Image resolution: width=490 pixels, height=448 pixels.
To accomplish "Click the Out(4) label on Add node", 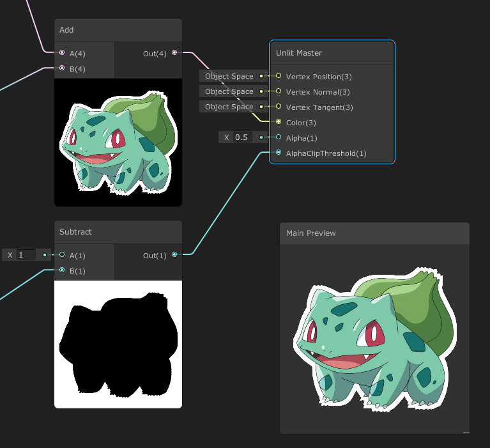I will pos(155,54).
